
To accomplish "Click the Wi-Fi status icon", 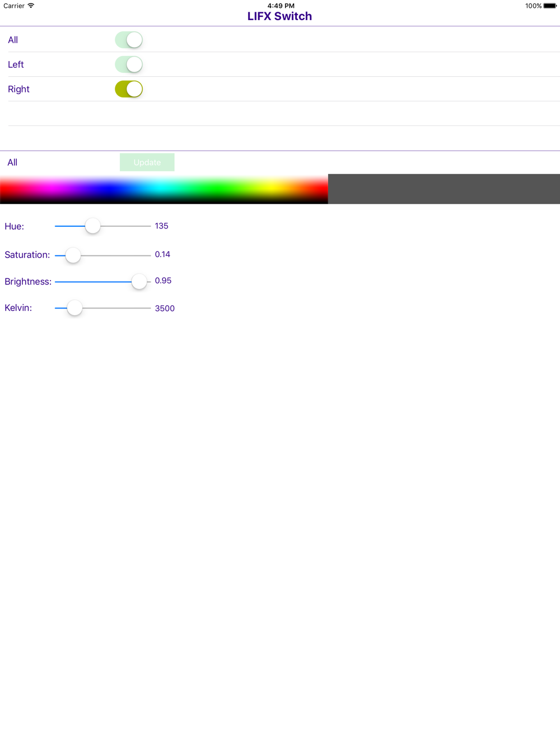I will point(31,6).
